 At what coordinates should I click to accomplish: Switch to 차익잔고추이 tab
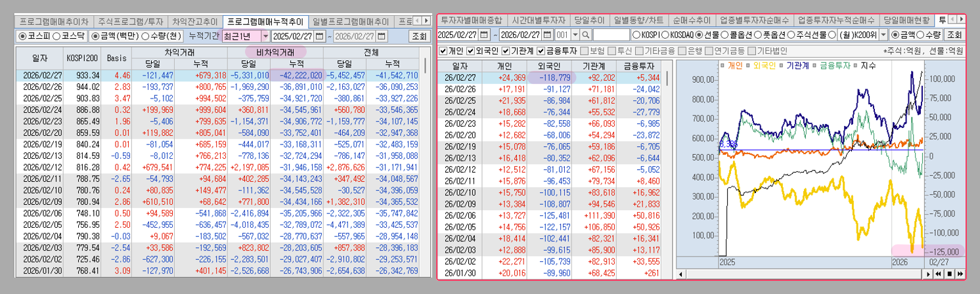coord(194,21)
